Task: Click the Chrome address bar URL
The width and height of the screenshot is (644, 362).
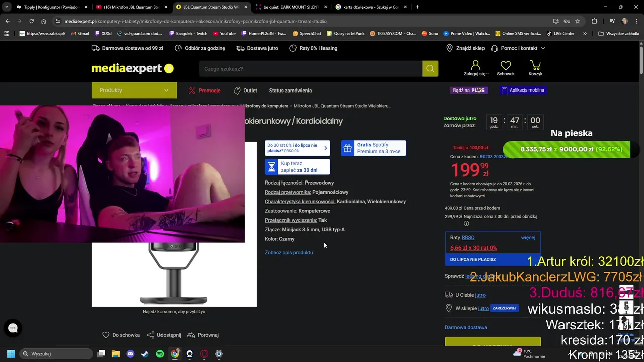Action: (x=196, y=21)
